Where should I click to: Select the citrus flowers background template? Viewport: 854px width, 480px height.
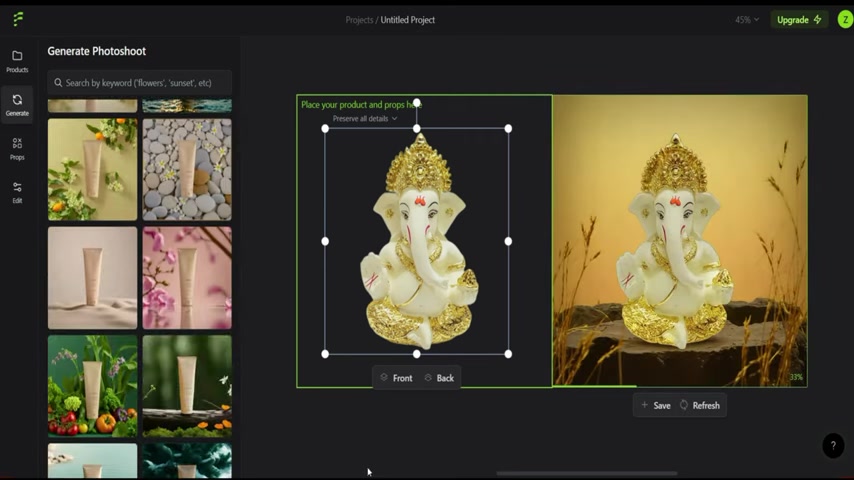coord(93,169)
